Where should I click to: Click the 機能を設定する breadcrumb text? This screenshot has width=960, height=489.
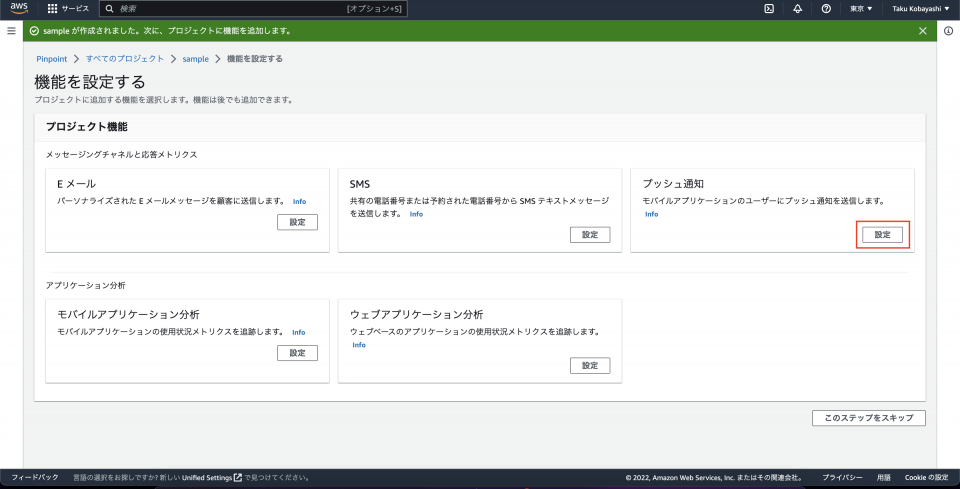click(255, 59)
